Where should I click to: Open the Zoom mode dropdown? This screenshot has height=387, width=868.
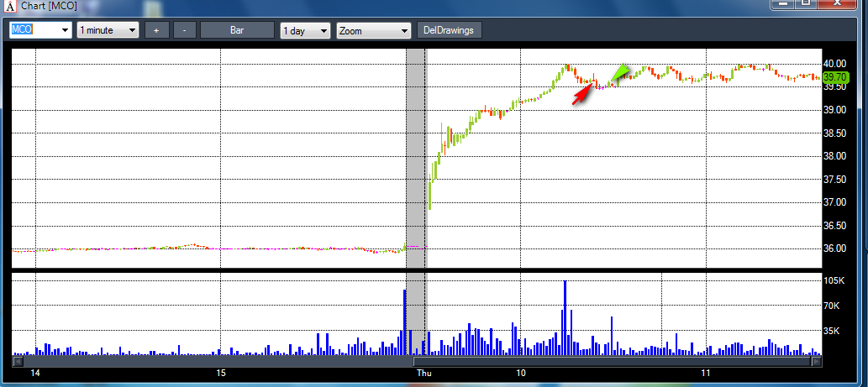click(374, 30)
